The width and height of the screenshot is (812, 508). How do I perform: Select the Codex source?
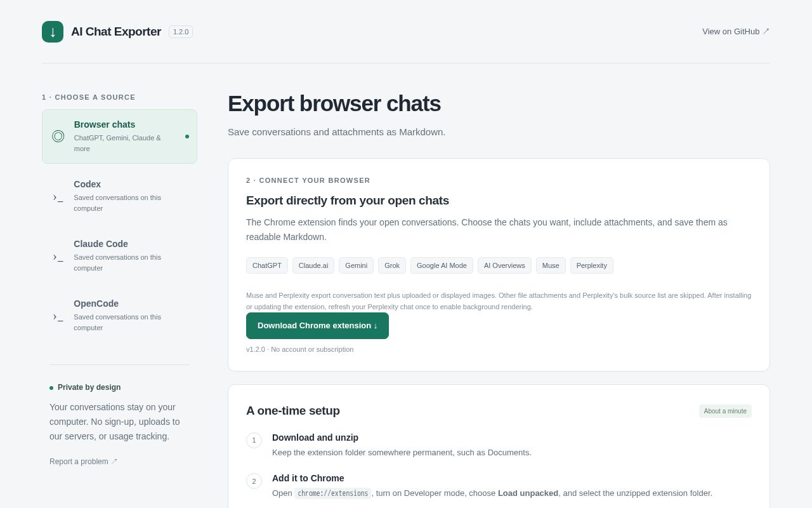pos(119,196)
